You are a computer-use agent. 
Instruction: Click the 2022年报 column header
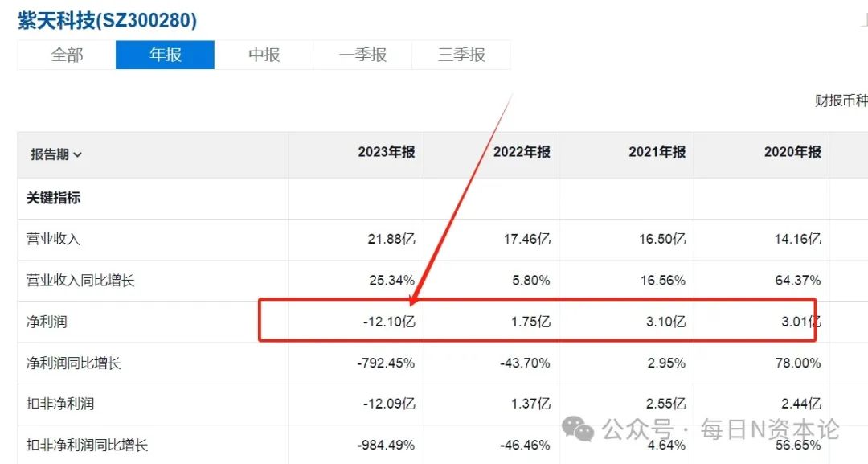(x=522, y=152)
